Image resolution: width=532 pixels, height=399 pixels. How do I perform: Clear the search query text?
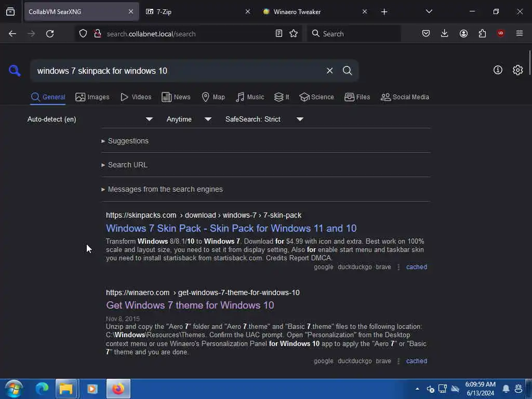coord(330,71)
